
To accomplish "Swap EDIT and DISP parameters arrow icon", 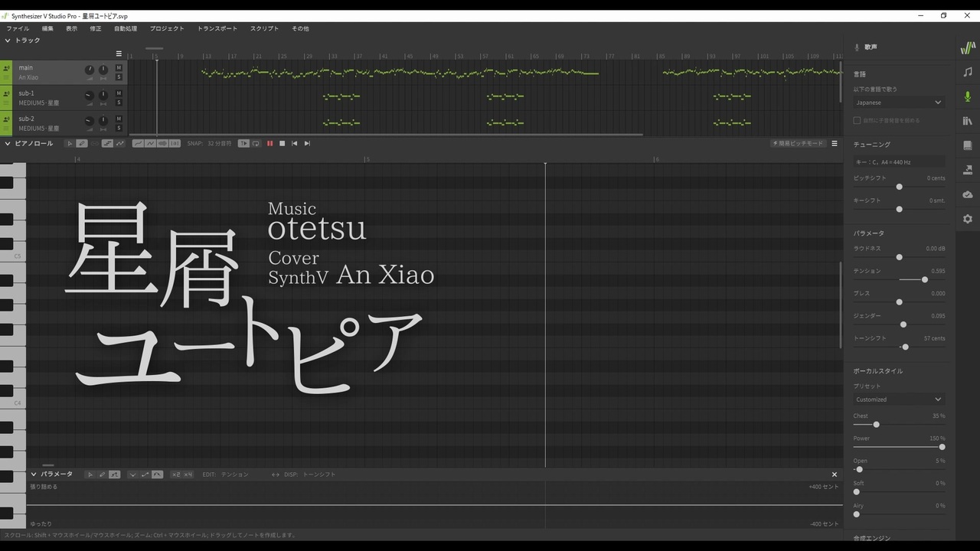I will tap(276, 474).
